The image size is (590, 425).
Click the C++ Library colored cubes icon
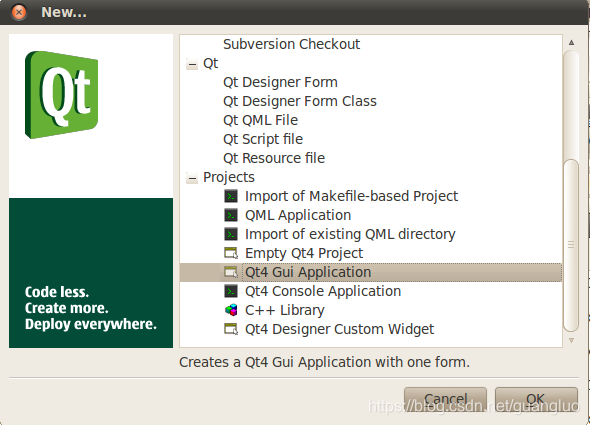point(231,310)
